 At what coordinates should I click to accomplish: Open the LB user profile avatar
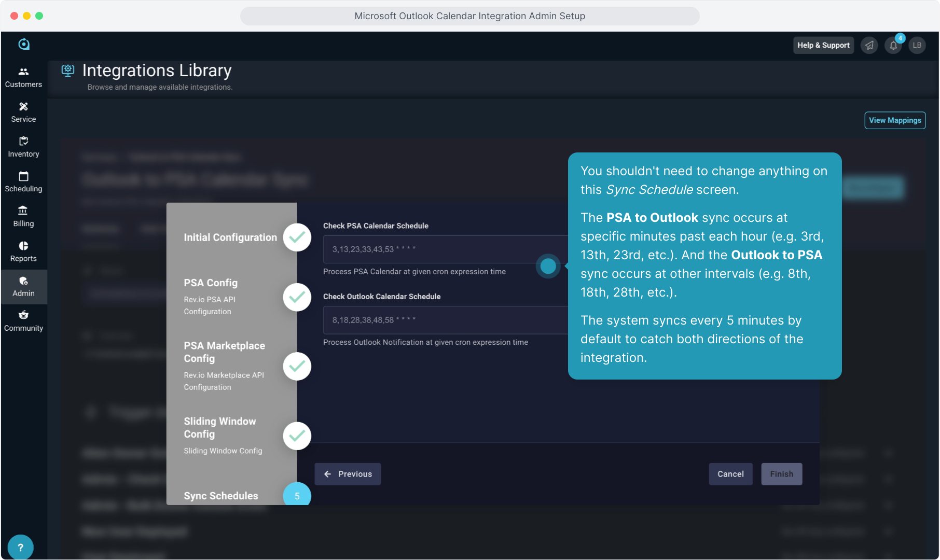click(x=917, y=46)
